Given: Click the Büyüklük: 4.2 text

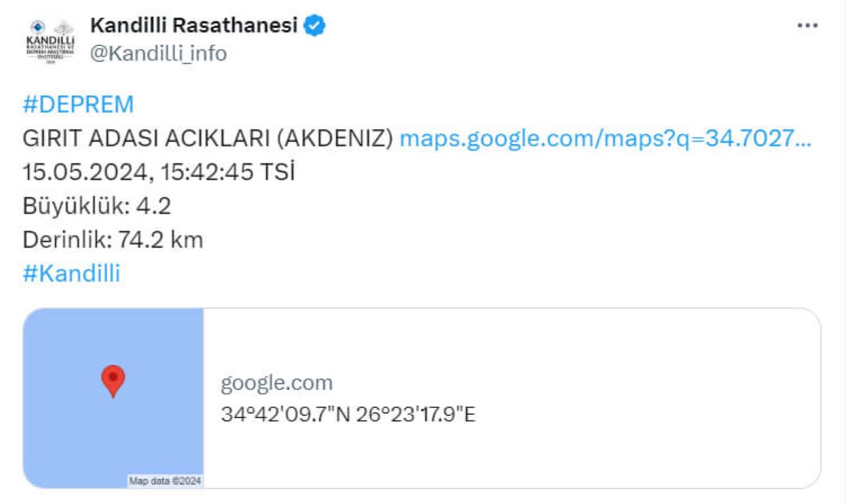Looking at the screenshot, I should 97,206.
